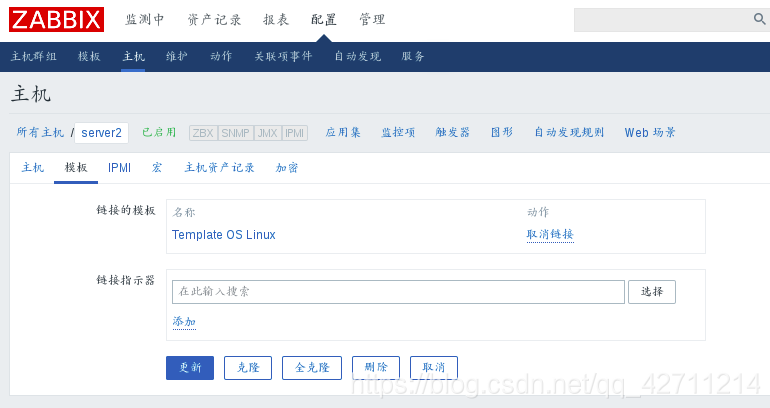Select 主机 in the blue submenu
Image resolution: width=770 pixels, height=408 pixels.
pos(133,56)
